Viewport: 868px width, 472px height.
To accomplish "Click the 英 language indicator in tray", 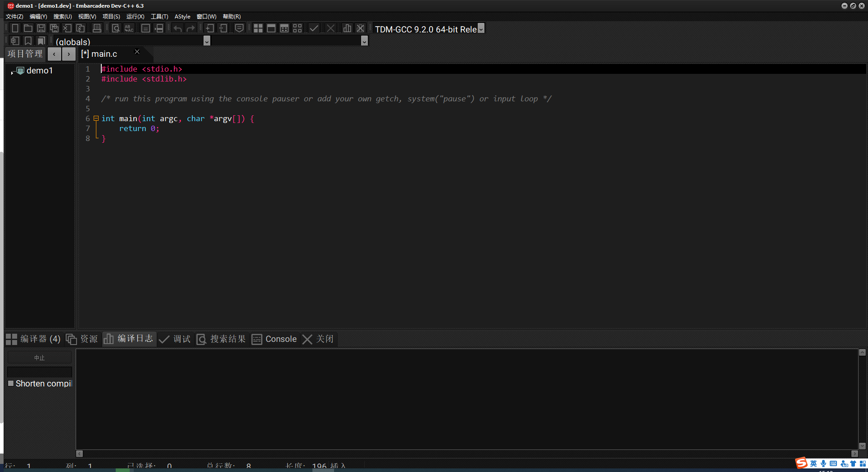I will (x=814, y=463).
